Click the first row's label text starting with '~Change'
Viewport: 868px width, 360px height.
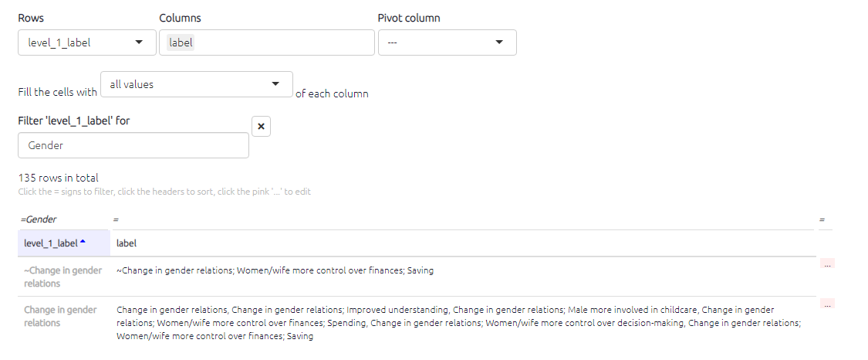tap(275, 270)
